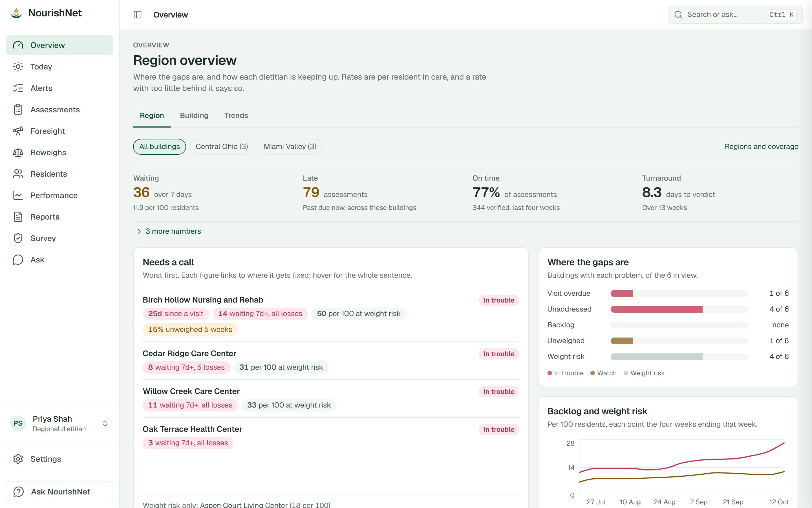
Task: Open Birch Hollow Nursing and Rehab
Action: coord(203,300)
